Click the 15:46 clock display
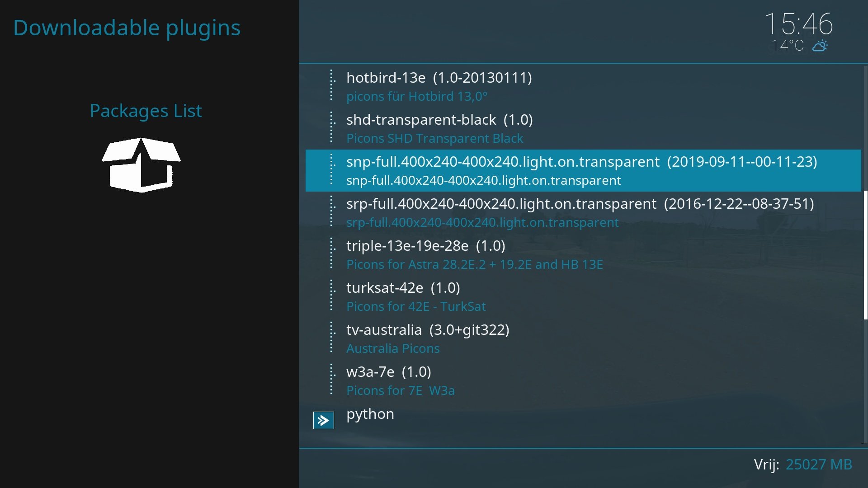868x488 pixels. [798, 23]
